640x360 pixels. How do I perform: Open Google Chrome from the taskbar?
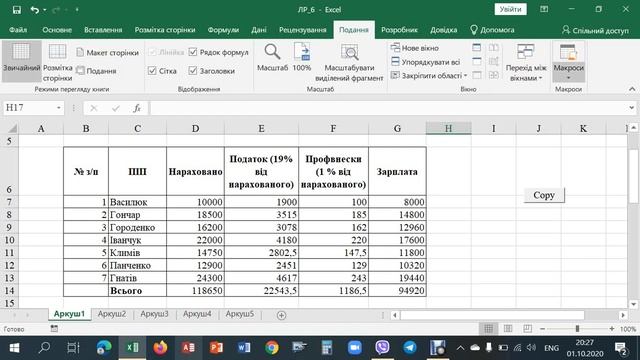pyautogui.click(x=272, y=348)
